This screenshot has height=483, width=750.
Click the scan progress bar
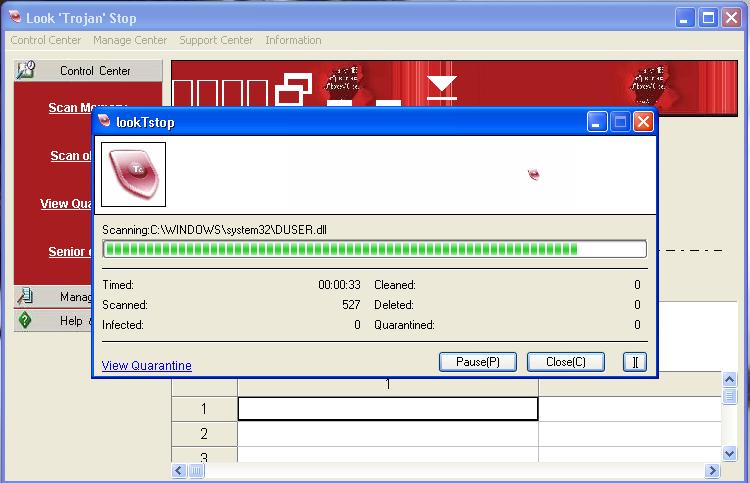[x=375, y=249]
